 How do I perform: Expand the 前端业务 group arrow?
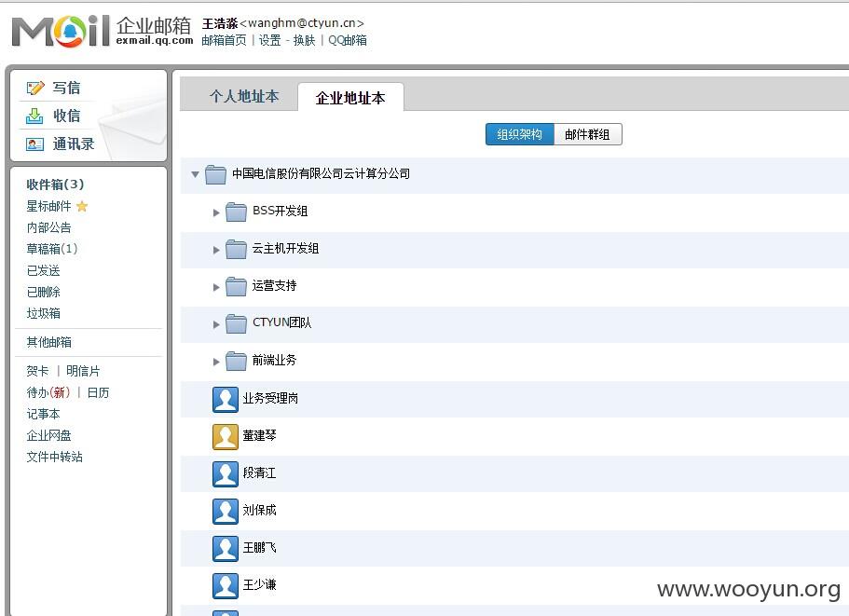216,363
